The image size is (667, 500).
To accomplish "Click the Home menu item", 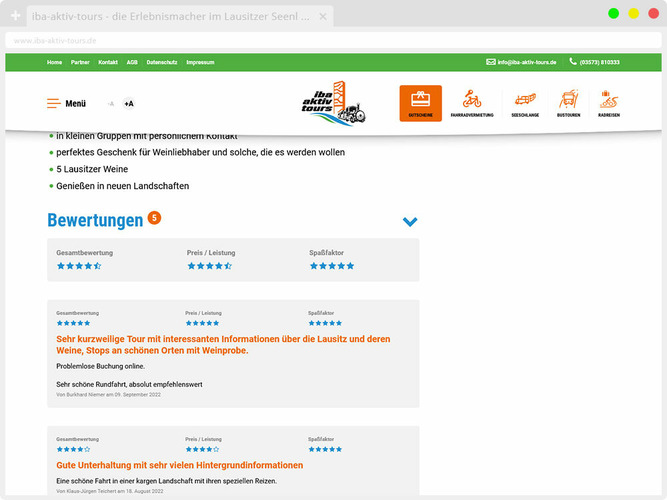I will click(x=54, y=62).
